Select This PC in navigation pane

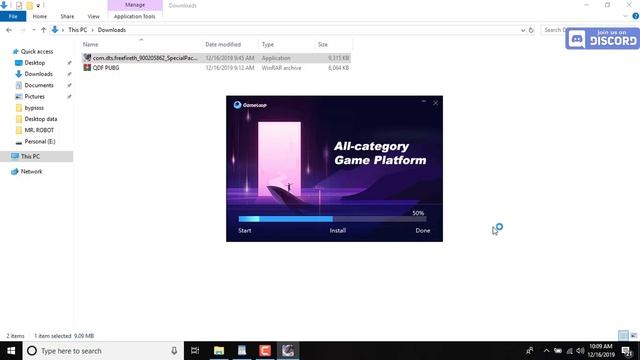[30, 156]
